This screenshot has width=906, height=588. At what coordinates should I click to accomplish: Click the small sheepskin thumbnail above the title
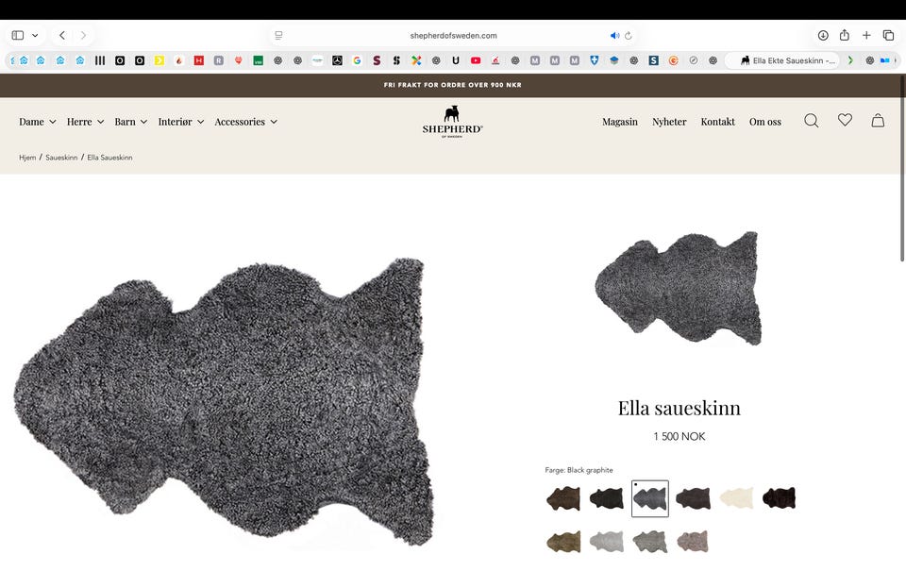pyautogui.click(x=679, y=288)
